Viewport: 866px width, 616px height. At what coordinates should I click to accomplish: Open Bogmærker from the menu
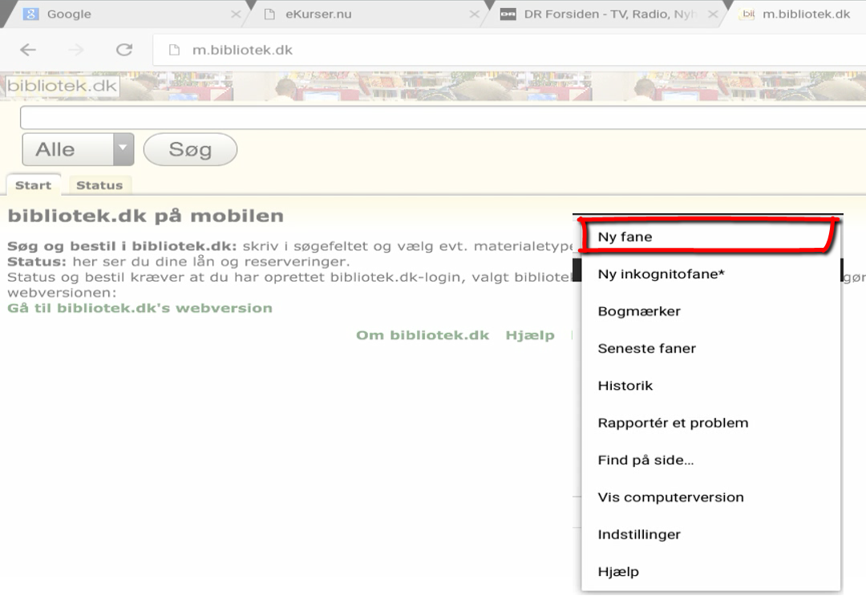coord(710,311)
